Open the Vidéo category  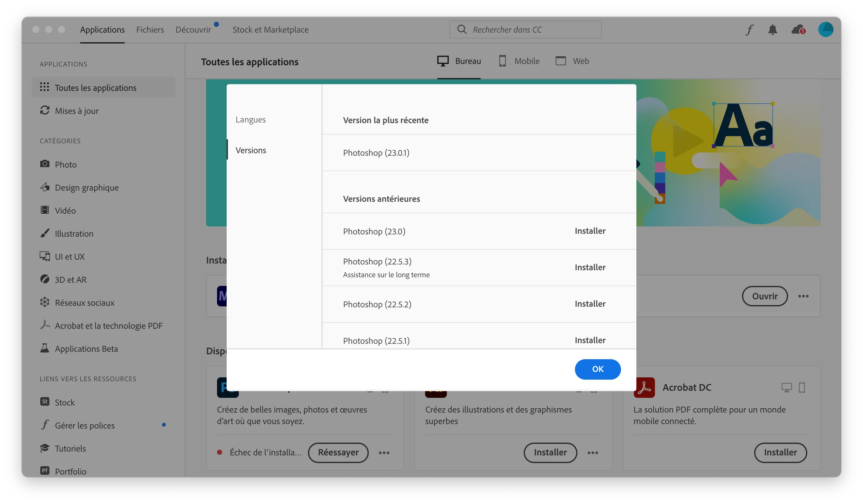pos(65,210)
